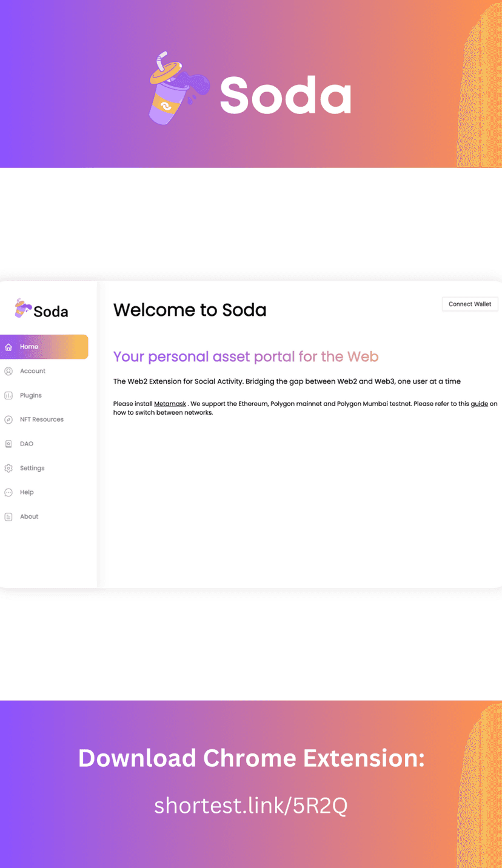Viewport: 502px width, 868px height.
Task: Click the Help speech bubble icon
Action: click(8, 492)
